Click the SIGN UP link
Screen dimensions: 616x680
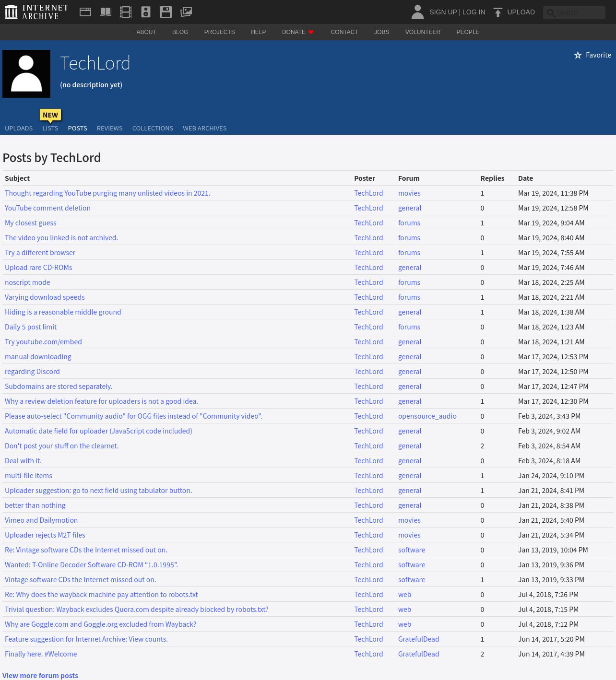point(443,12)
